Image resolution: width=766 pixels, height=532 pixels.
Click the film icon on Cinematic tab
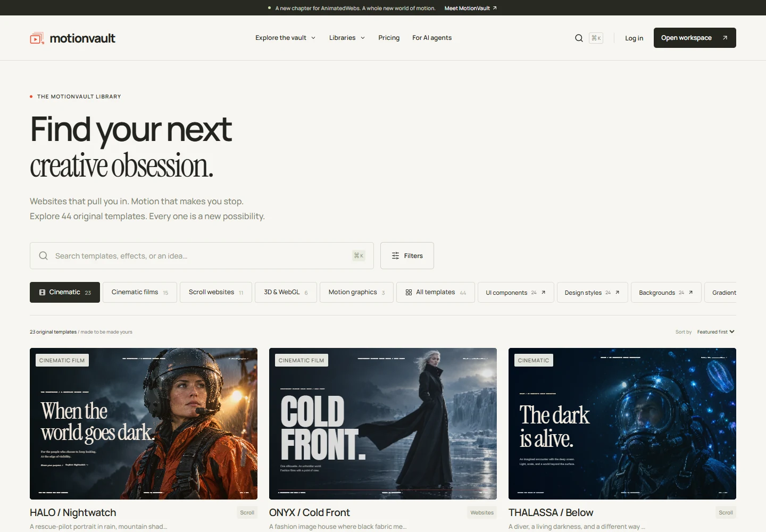click(42, 292)
